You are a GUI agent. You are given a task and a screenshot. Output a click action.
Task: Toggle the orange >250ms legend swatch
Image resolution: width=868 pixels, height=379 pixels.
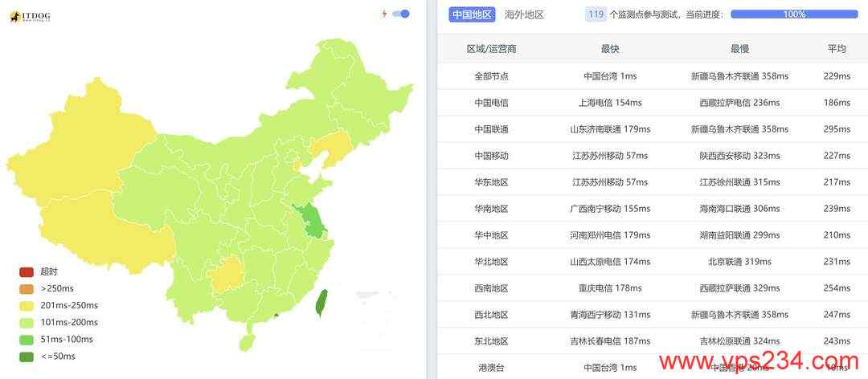tap(27, 289)
